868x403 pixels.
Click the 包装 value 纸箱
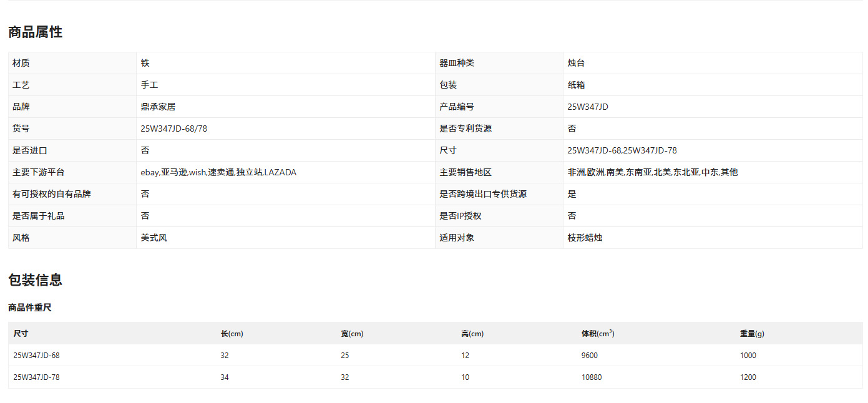[x=576, y=85]
